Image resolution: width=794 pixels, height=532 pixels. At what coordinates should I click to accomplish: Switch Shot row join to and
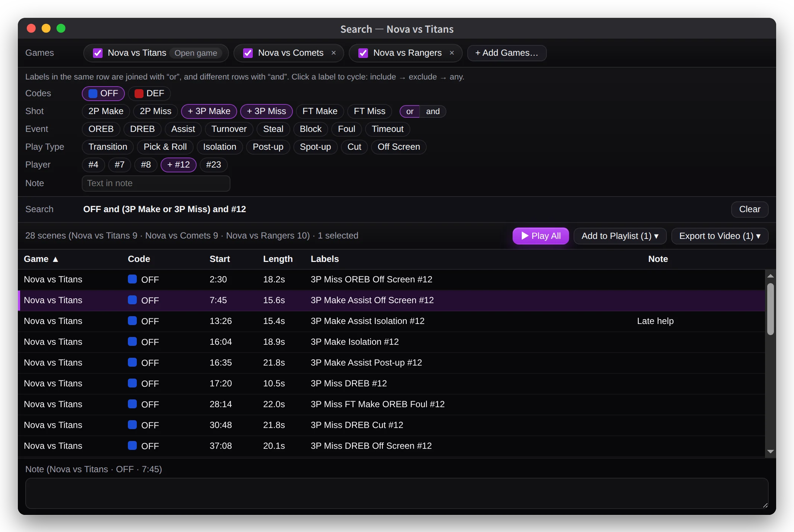click(433, 111)
